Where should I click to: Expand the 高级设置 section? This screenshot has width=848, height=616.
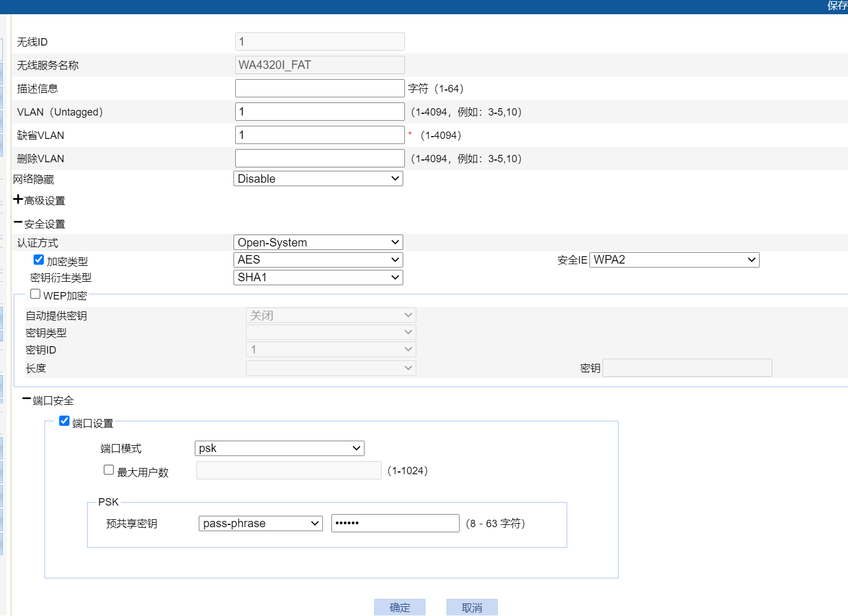coord(18,200)
